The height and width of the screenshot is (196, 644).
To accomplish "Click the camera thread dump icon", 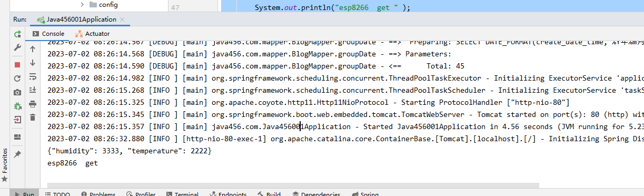I will point(17,92).
